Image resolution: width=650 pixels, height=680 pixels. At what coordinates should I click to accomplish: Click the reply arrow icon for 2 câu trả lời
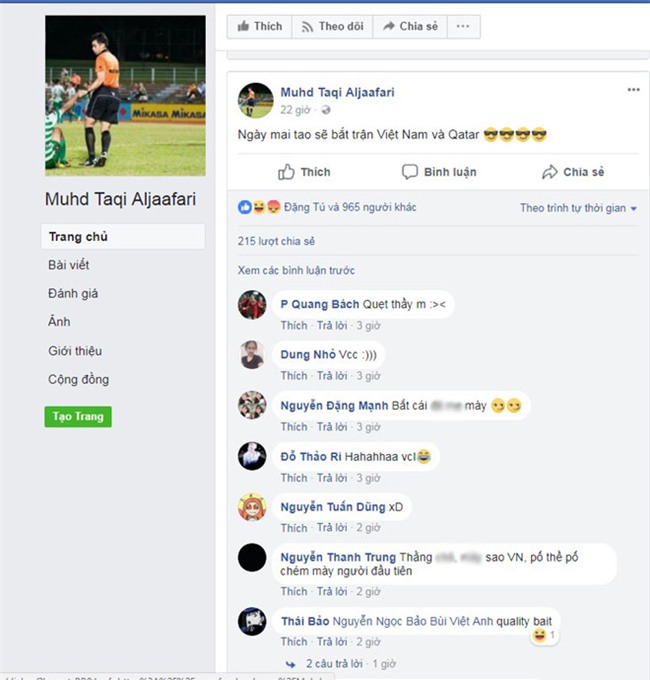coord(290,664)
